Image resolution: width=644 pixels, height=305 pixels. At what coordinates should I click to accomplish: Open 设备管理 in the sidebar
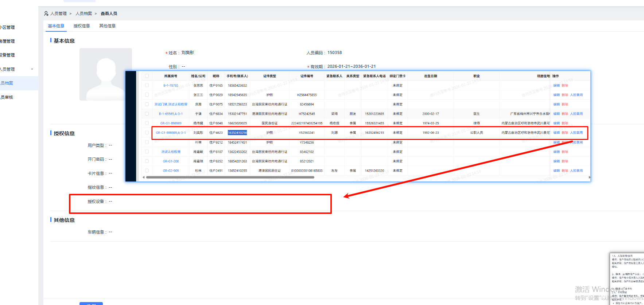7,55
